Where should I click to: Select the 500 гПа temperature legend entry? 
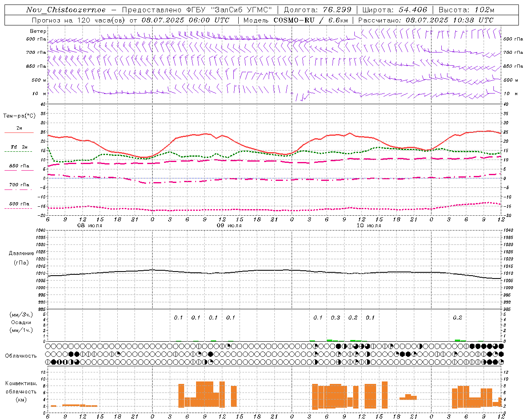[19, 204]
